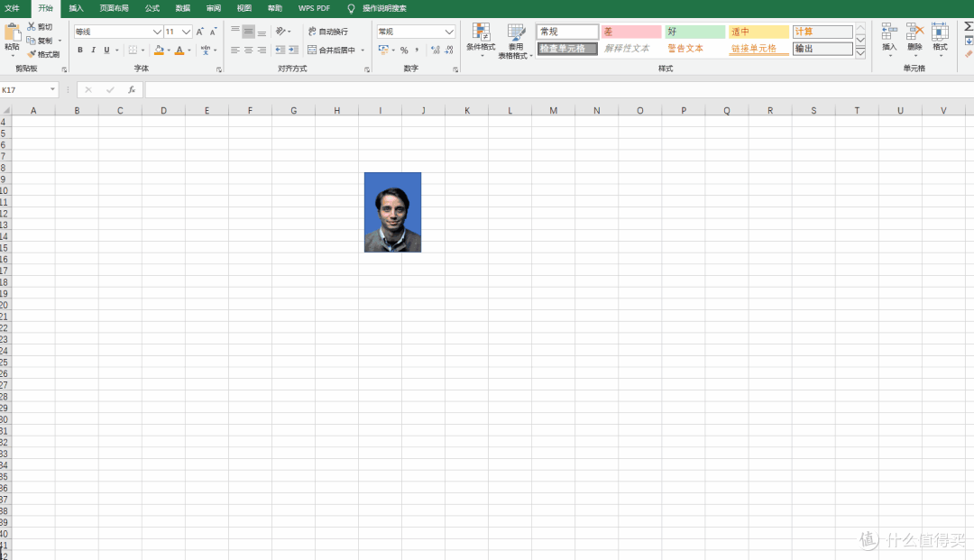
Task: Switch to the Formulas (公式) tab
Action: coord(152,8)
